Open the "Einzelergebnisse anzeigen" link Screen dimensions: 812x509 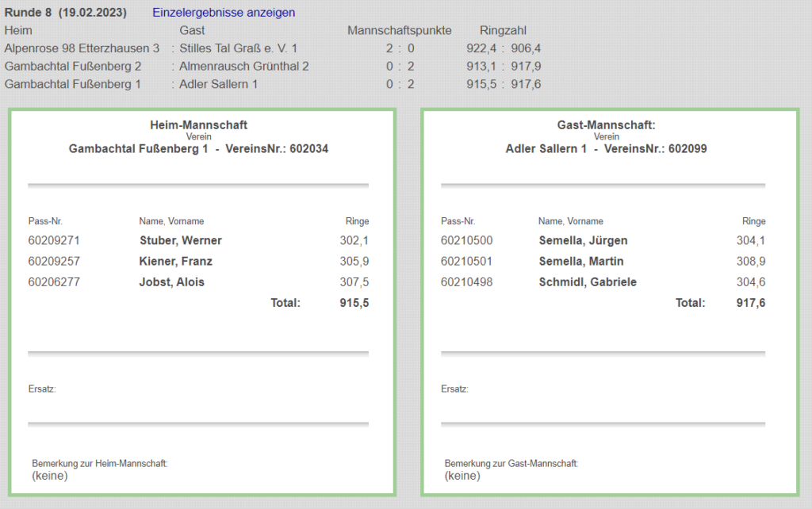click(224, 13)
